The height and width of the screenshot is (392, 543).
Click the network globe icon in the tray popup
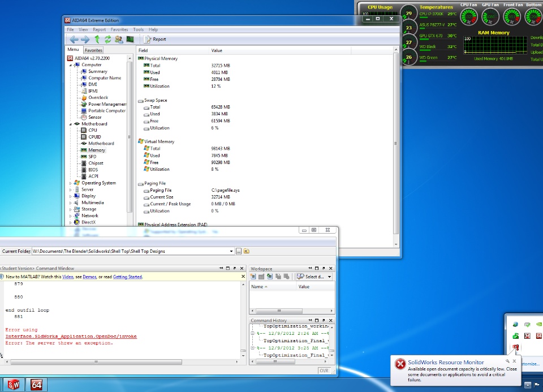[515, 325]
